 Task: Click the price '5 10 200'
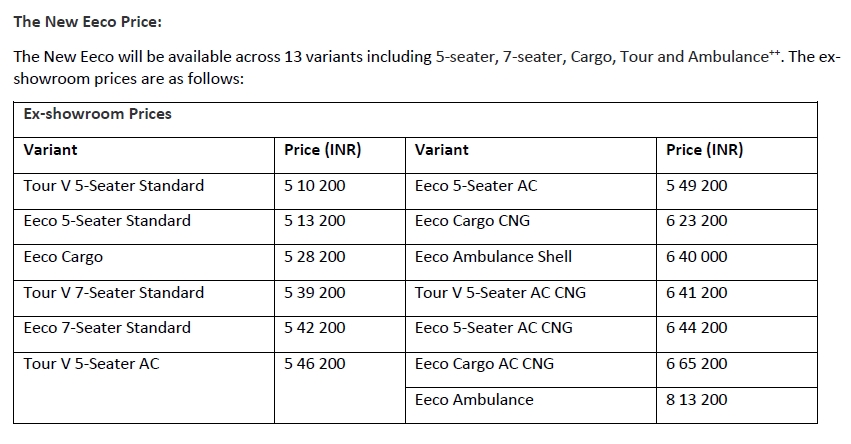[314, 186]
